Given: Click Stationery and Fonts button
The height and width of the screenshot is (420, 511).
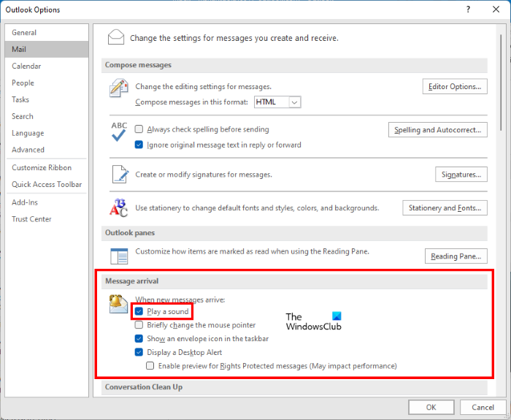Looking at the screenshot, I should point(445,207).
